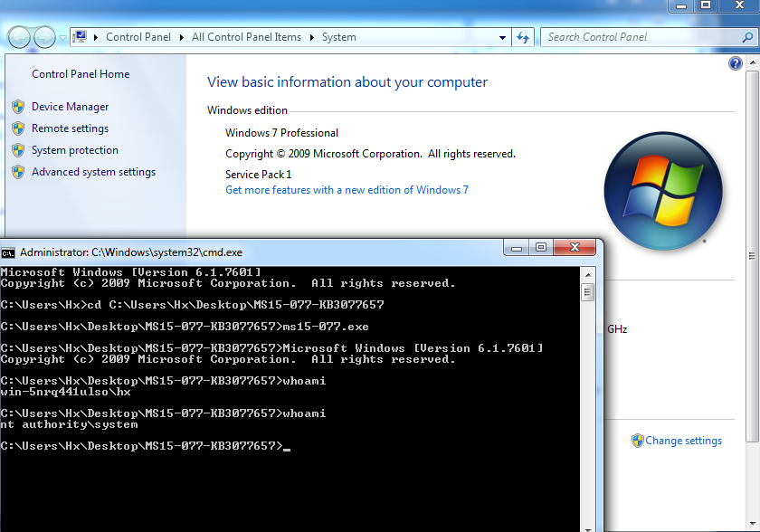Open the recent pages dropdown arrow
The height and width of the screenshot is (532, 760).
[62, 37]
